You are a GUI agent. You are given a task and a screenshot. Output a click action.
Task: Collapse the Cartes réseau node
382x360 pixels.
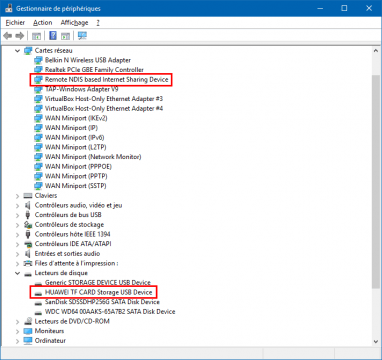(x=17, y=51)
